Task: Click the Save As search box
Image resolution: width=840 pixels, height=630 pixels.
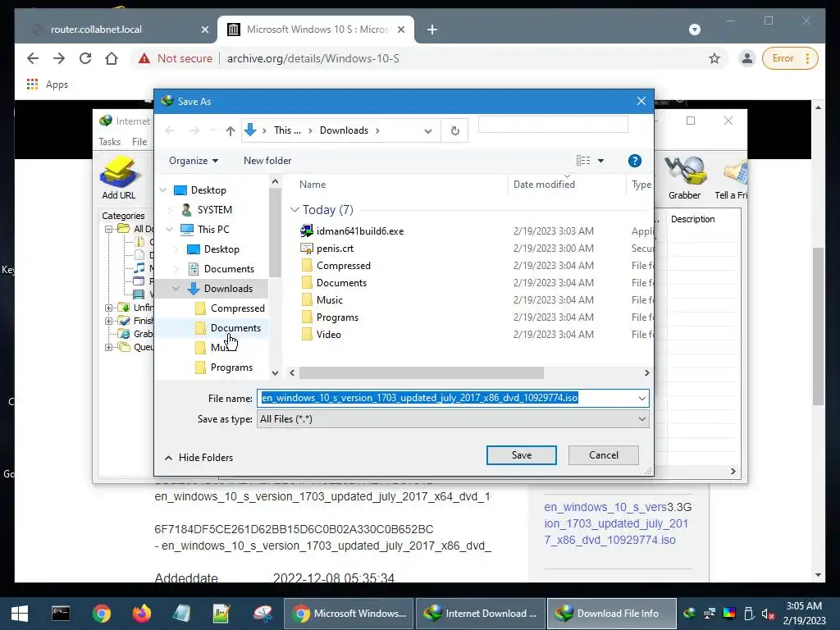Action: [x=553, y=124]
